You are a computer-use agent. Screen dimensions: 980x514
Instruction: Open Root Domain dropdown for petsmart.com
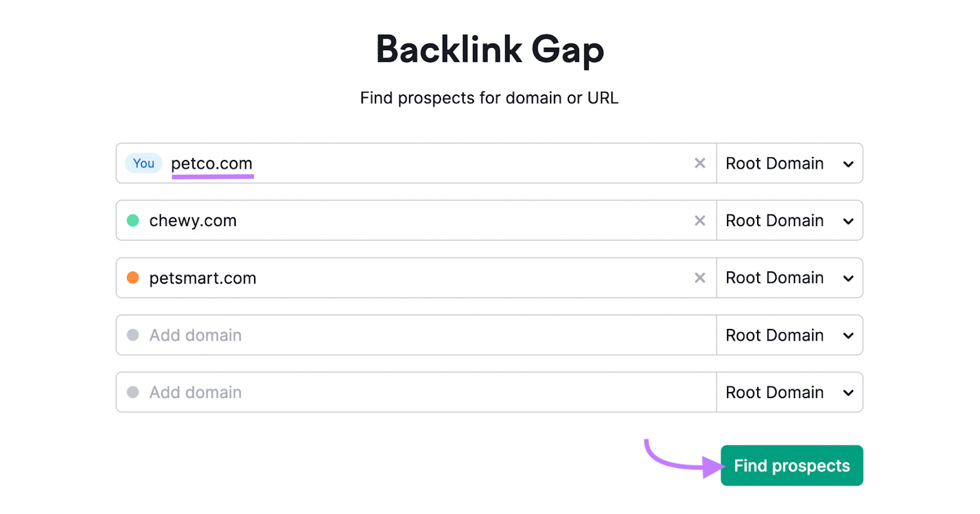click(789, 278)
